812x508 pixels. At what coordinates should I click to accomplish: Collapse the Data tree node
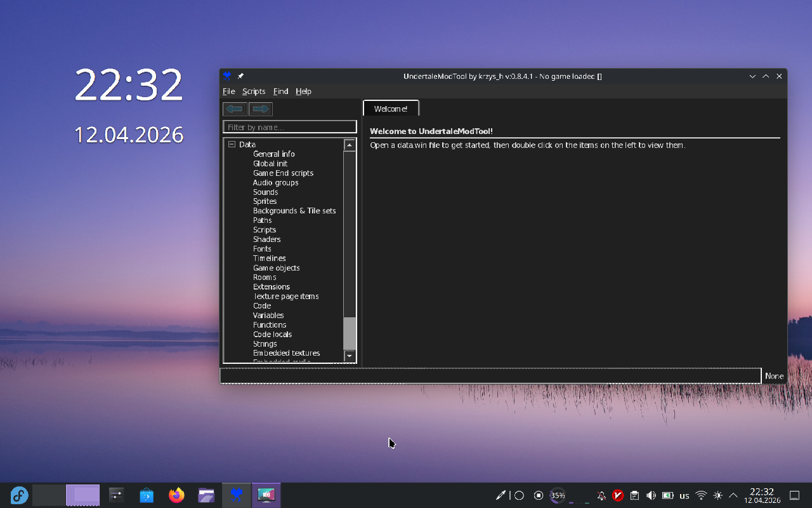click(x=232, y=144)
